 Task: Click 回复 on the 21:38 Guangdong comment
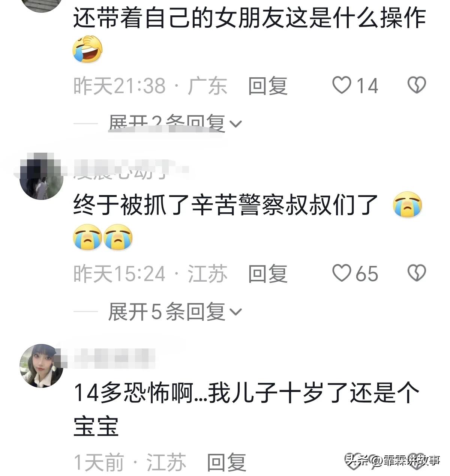tap(268, 86)
